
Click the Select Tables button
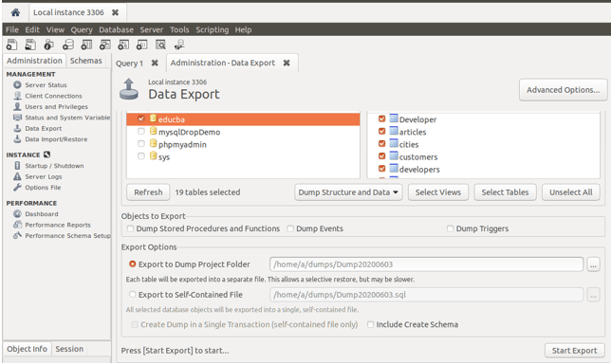(x=505, y=192)
